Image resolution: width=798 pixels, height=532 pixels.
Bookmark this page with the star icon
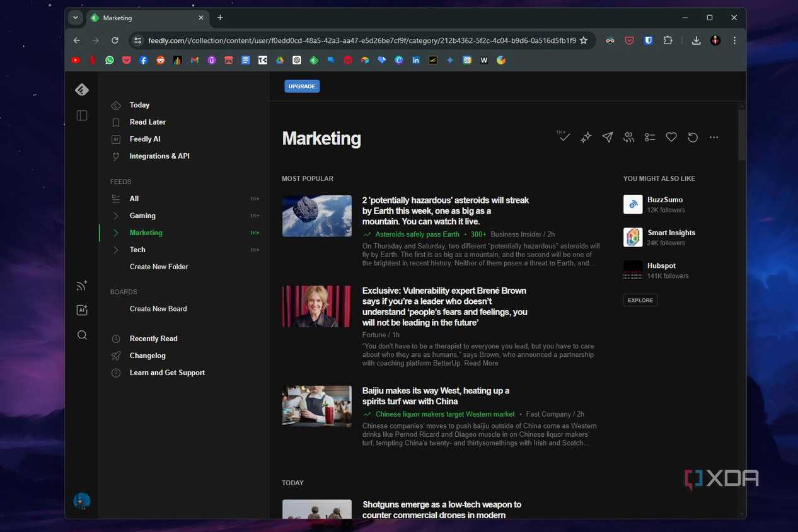tap(584, 40)
